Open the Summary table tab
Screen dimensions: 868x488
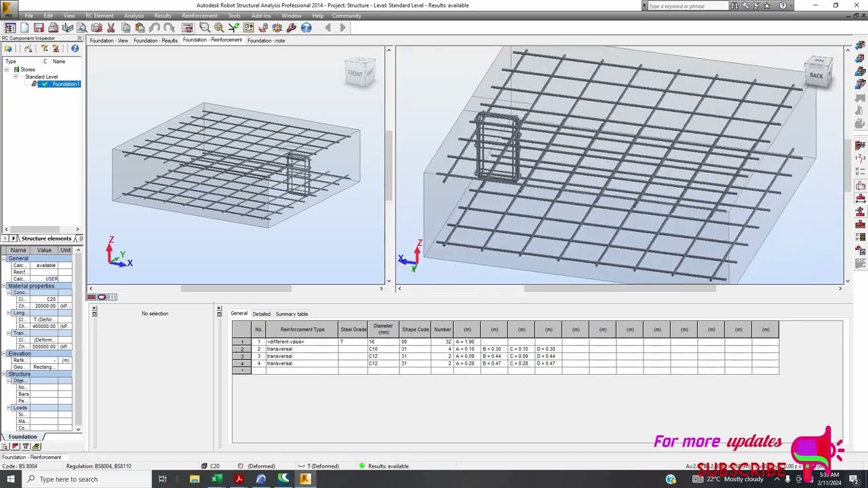pos(292,314)
